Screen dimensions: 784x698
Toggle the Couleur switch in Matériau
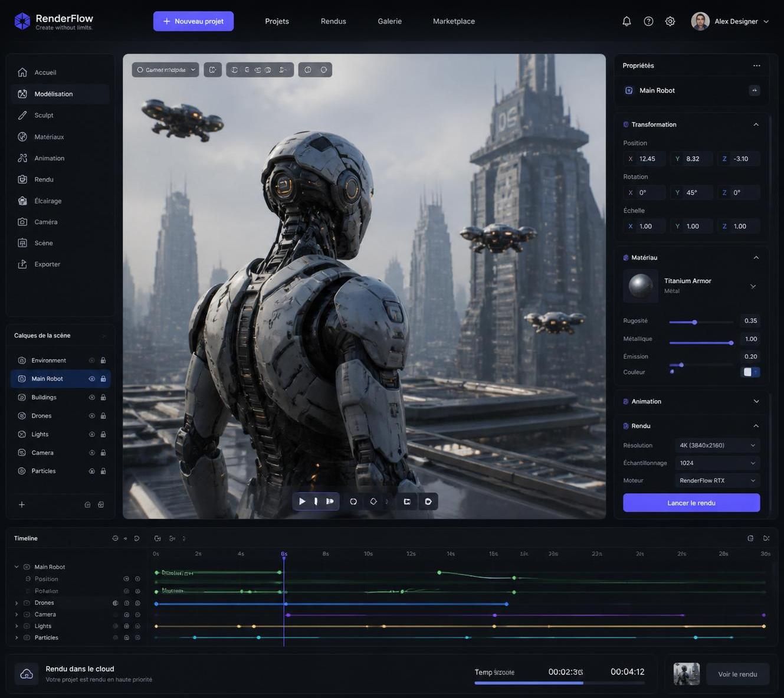pos(750,372)
